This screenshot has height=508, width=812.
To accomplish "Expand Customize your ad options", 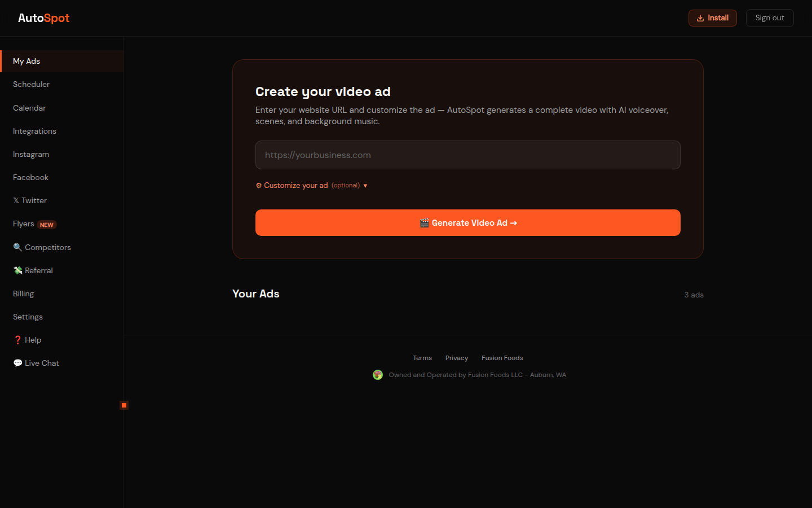I will click(311, 185).
